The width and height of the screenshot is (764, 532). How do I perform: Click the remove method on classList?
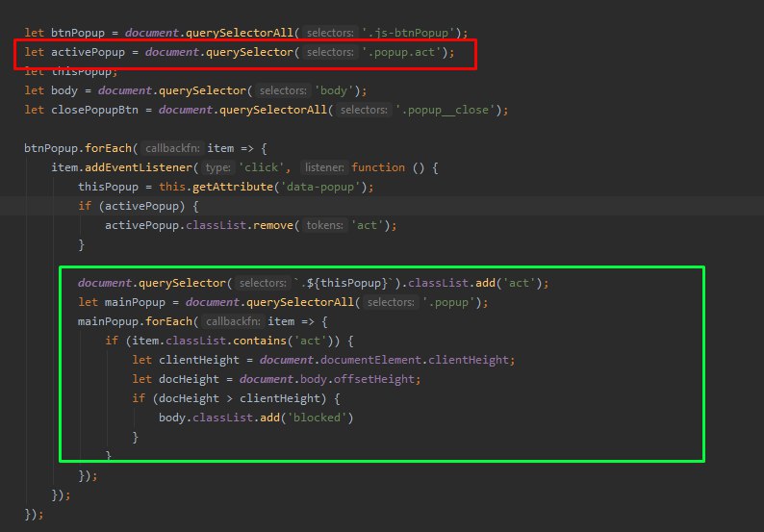[x=273, y=225]
